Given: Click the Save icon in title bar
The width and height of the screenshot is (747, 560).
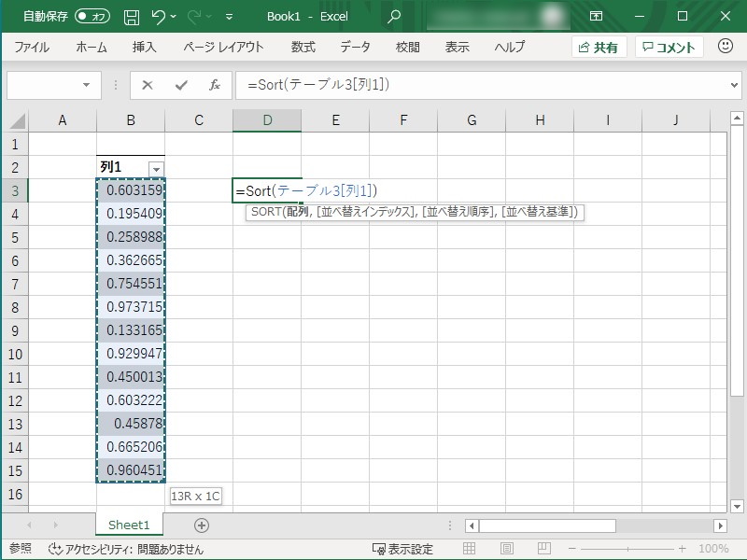Looking at the screenshot, I should coord(132,17).
